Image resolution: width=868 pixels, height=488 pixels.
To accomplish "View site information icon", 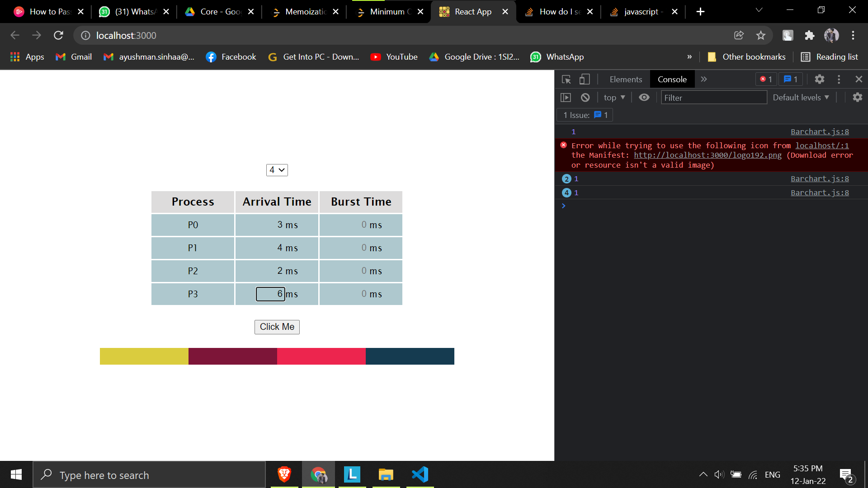I will click(x=85, y=35).
